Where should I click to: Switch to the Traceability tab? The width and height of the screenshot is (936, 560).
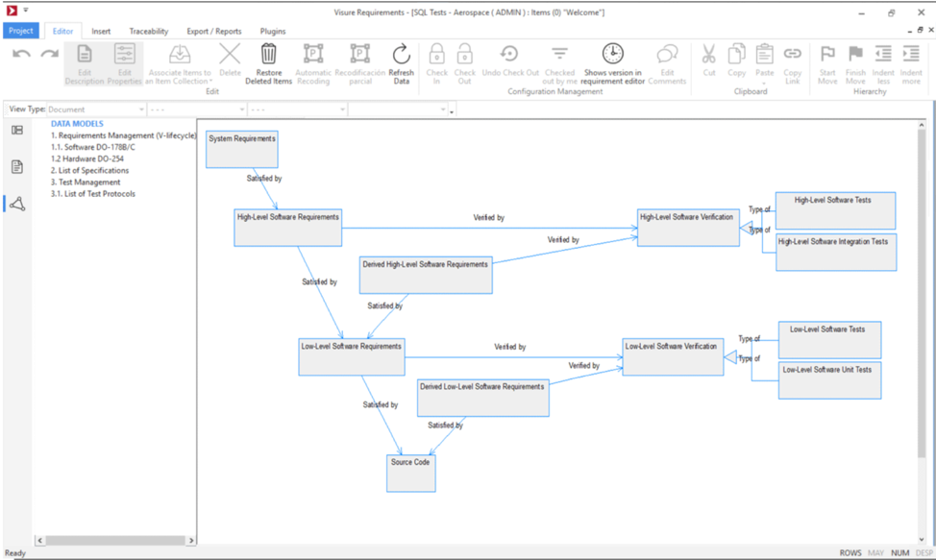pos(149,31)
